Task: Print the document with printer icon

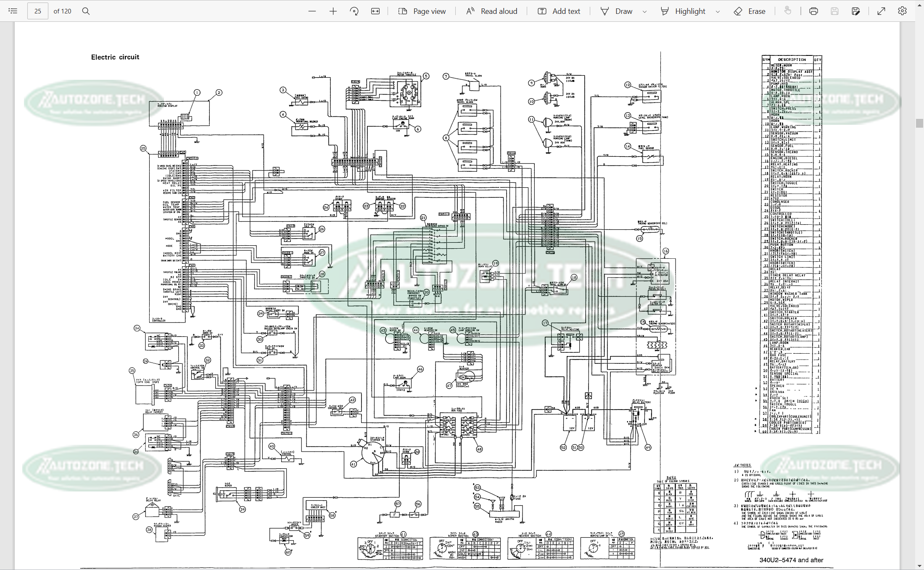Action: (813, 11)
